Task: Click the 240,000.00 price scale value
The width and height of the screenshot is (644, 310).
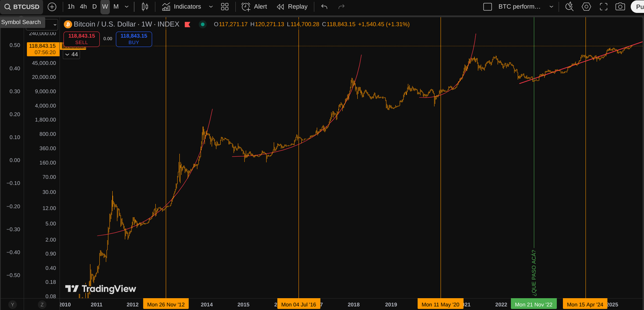Action: pos(41,34)
